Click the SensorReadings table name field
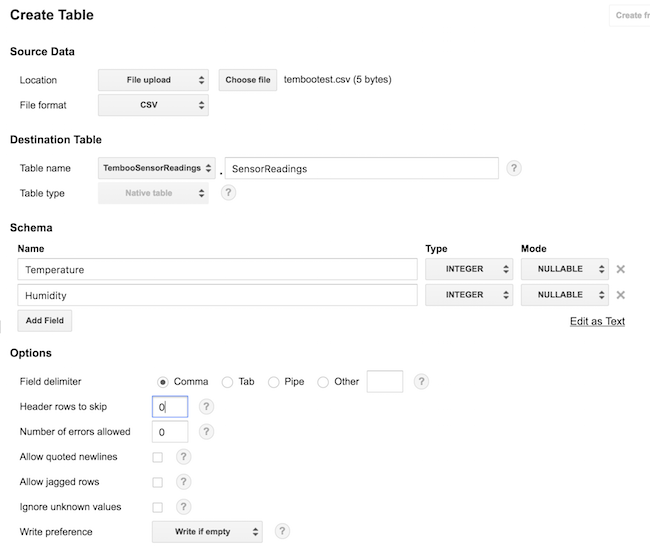 coord(361,168)
